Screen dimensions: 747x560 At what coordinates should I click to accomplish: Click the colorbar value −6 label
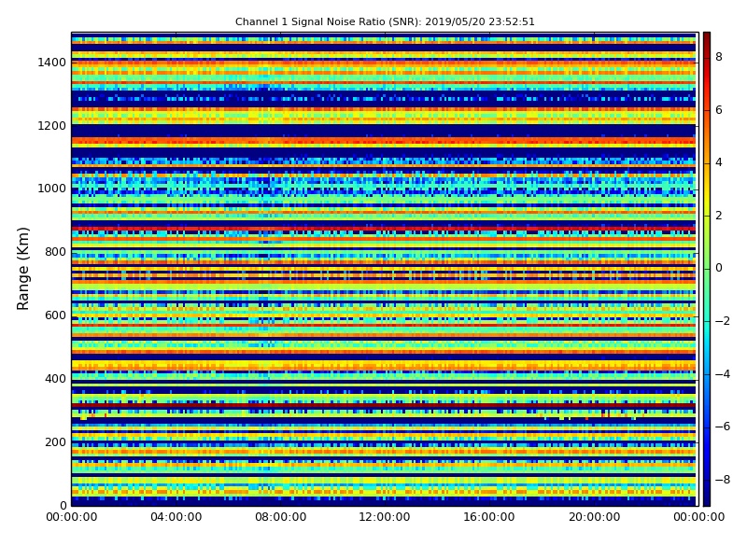pos(722,427)
